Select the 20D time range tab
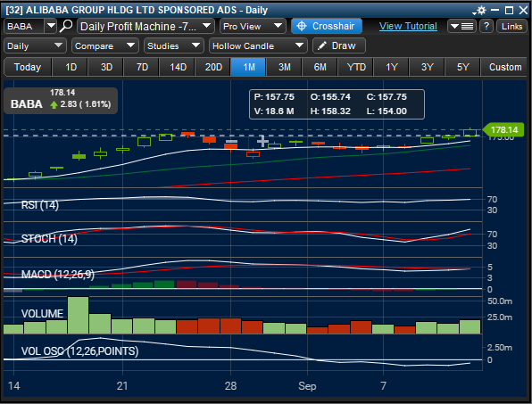Screen dimensions: 532x404 pos(213,67)
